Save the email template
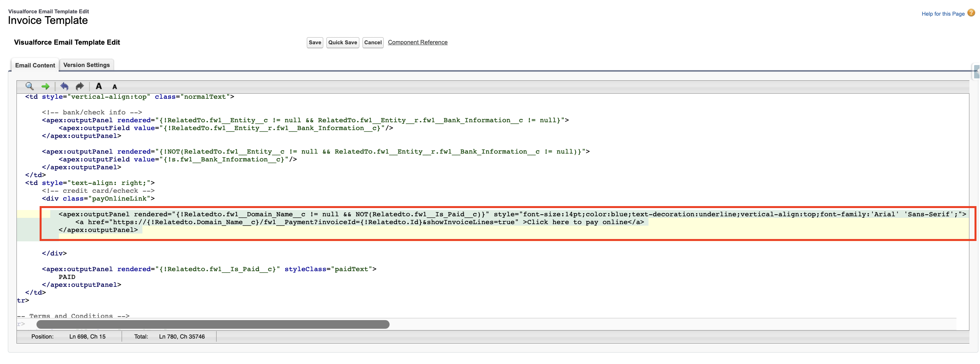The image size is (980, 364). (x=315, y=42)
